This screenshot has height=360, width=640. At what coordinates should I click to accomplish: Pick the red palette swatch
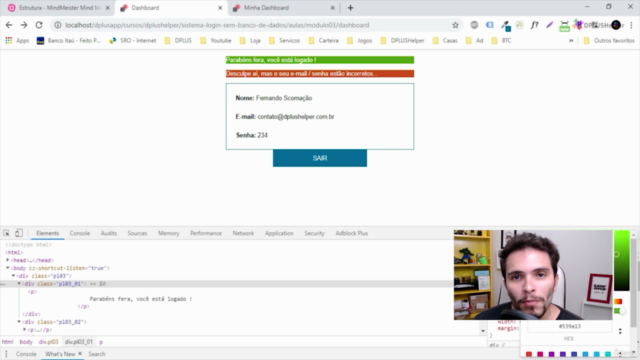pyautogui.click(x=529, y=354)
